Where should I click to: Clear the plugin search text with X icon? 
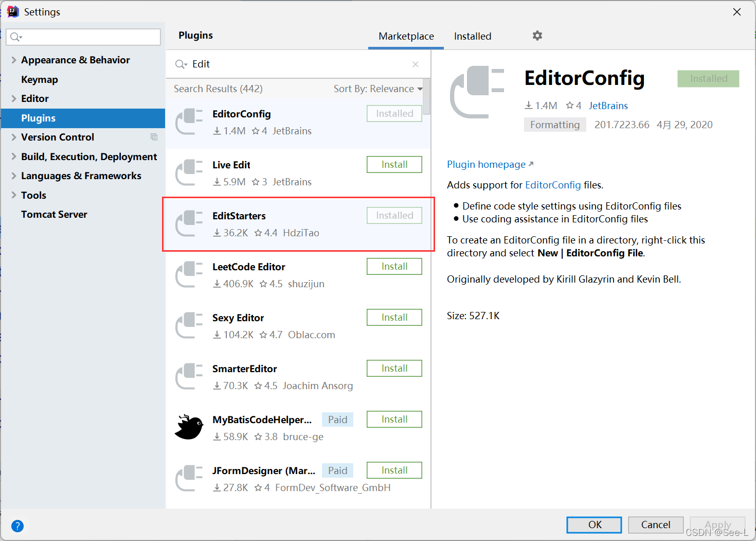[416, 64]
